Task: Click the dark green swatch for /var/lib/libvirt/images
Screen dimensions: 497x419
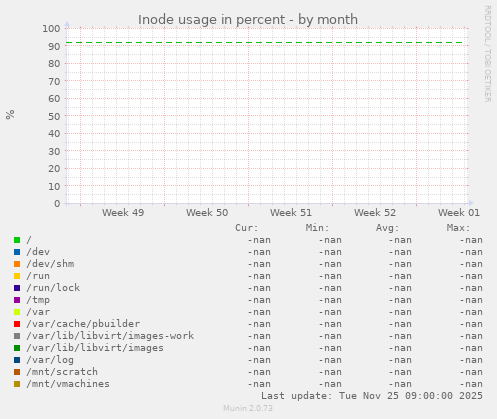Action: [17, 348]
